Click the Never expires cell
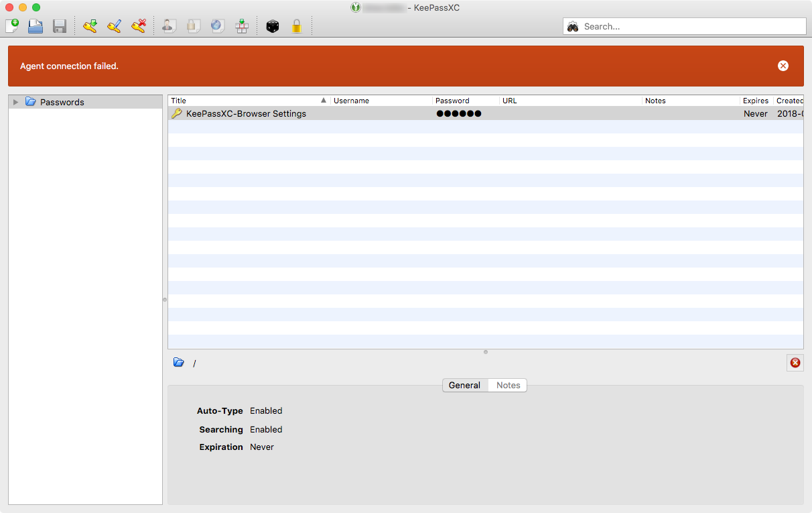This screenshot has width=812, height=513. [756, 114]
